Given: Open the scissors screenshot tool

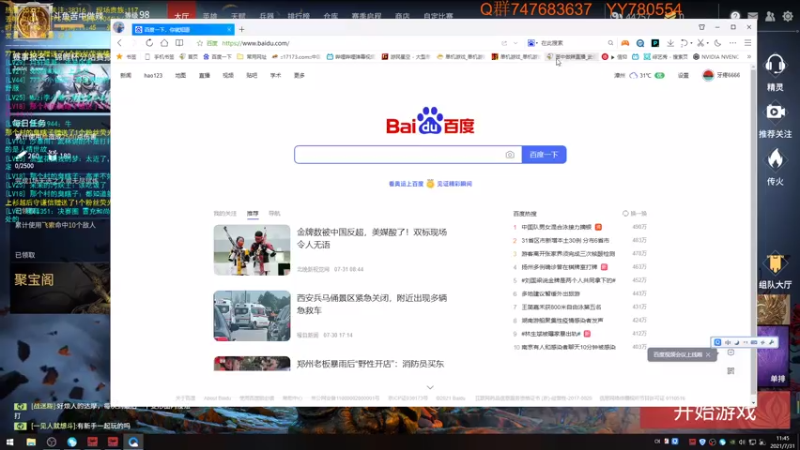Looking at the screenshot, I should click(701, 43).
